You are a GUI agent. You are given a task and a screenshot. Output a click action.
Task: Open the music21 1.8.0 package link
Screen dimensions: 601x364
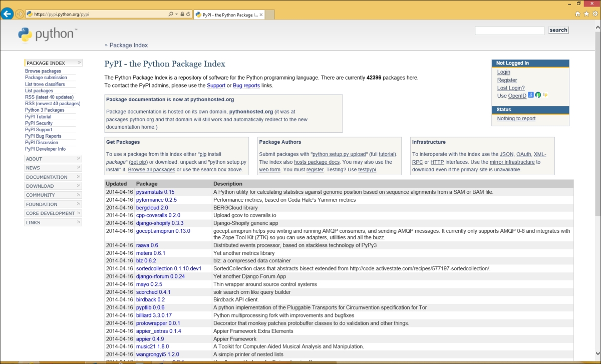pos(153,346)
